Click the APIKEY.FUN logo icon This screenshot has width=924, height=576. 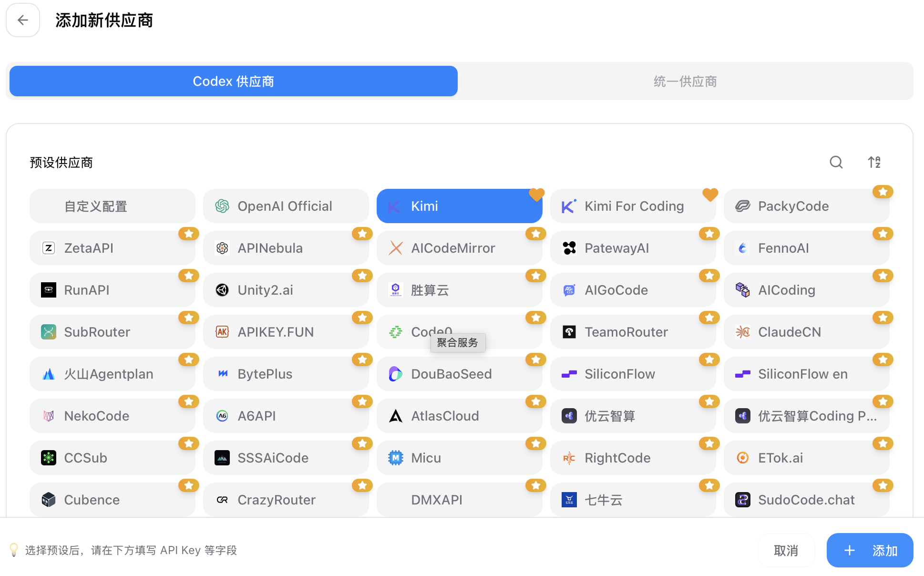pos(222,332)
